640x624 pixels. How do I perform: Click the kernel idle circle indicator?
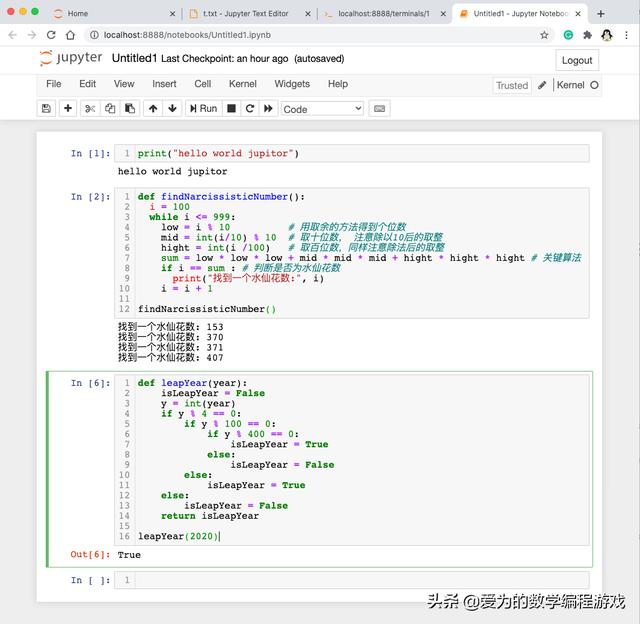point(594,85)
